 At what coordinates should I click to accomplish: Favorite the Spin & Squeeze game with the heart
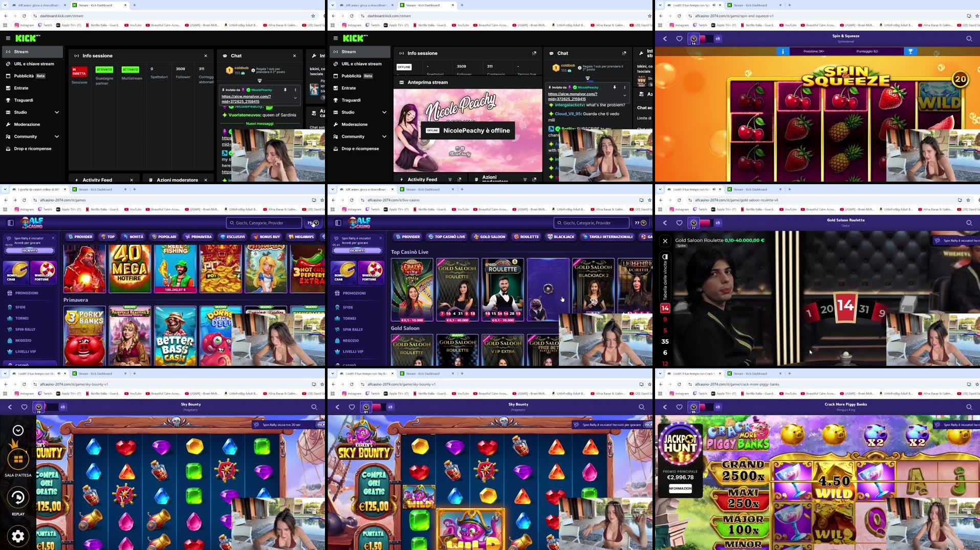pyautogui.click(x=679, y=38)
